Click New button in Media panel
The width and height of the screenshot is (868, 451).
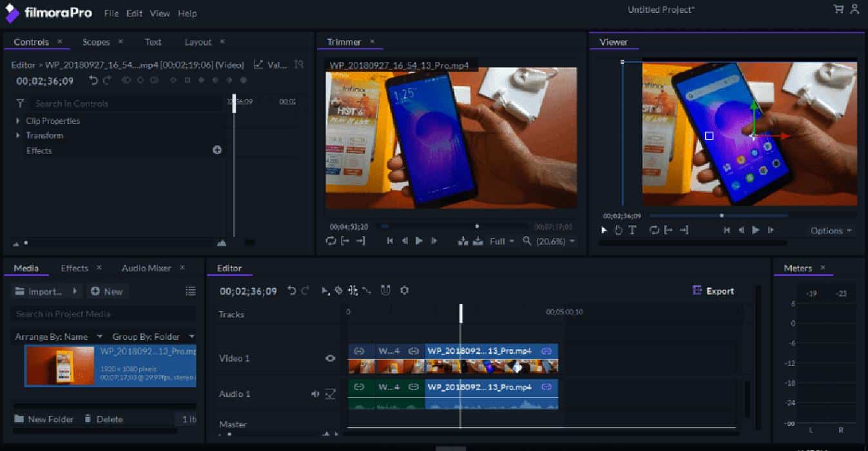(x=107, y=291)
